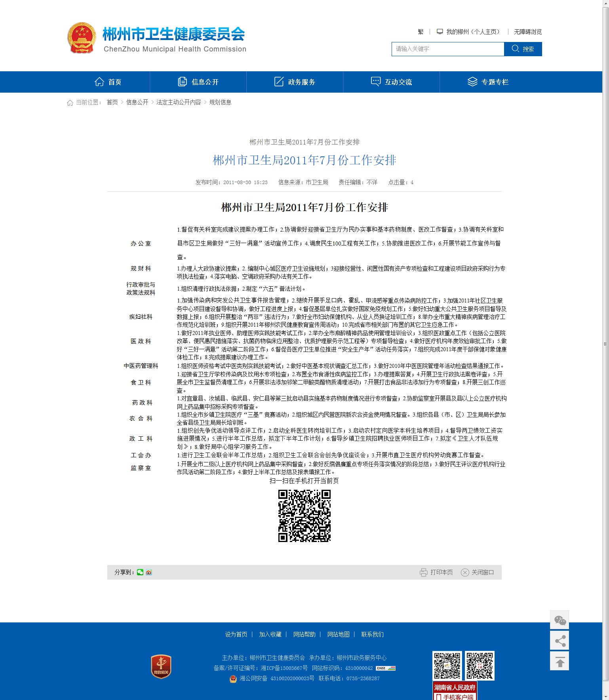
Task: Click the police shield icon beside 湘公网安备
Action: [x=233, y=678]
